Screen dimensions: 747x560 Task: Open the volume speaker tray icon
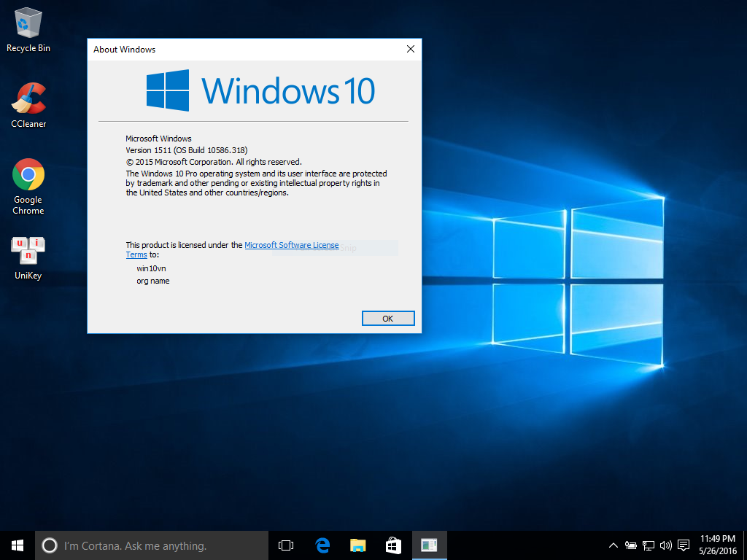pos(665,545)
